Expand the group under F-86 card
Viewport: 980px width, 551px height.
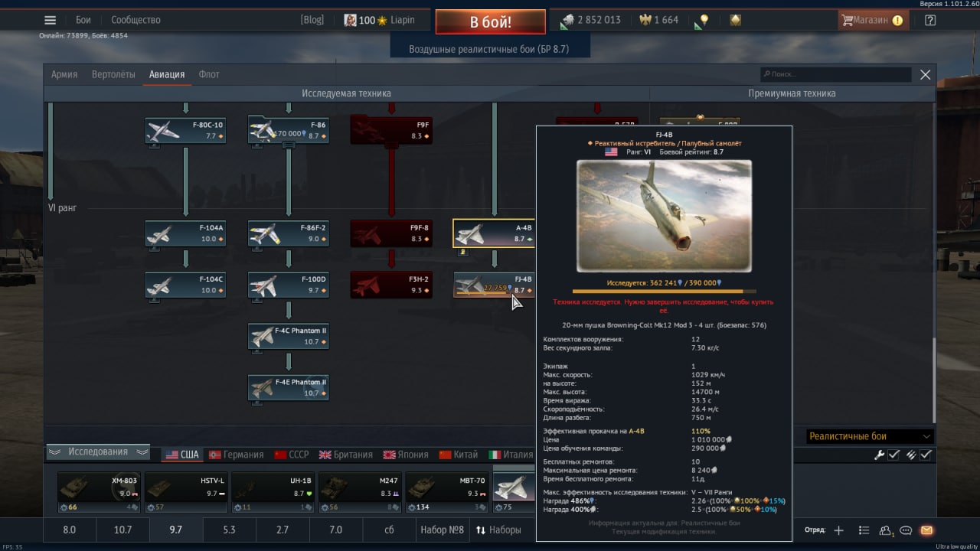pos(289,145)
